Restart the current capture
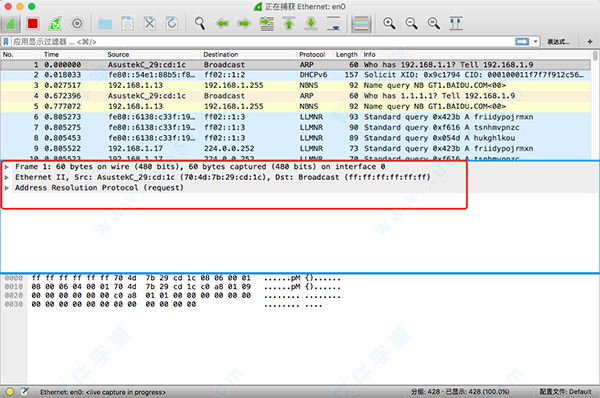600x398 pixels. (55, 24)
